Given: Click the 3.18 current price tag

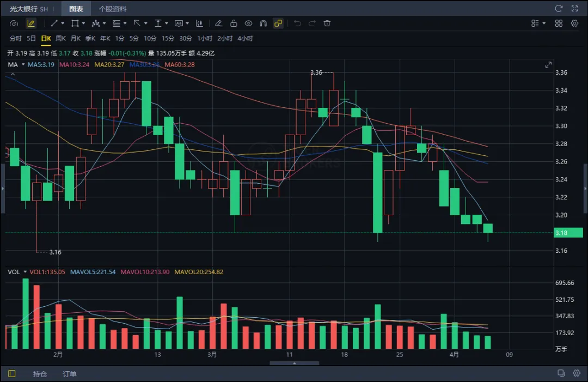Looking at the screenshot, I should [x=568, y=233].
